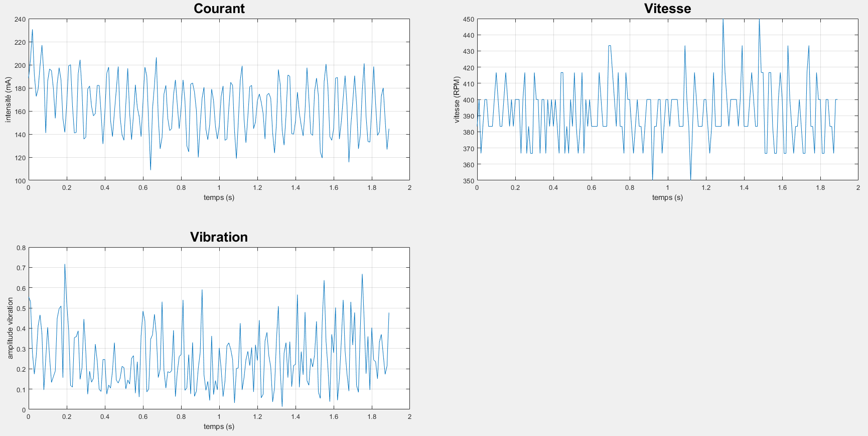Click the 200 tick on Courant y-axis
This screenshot has height=436, width=868.
pyautogui.click(x=20, y=65)
